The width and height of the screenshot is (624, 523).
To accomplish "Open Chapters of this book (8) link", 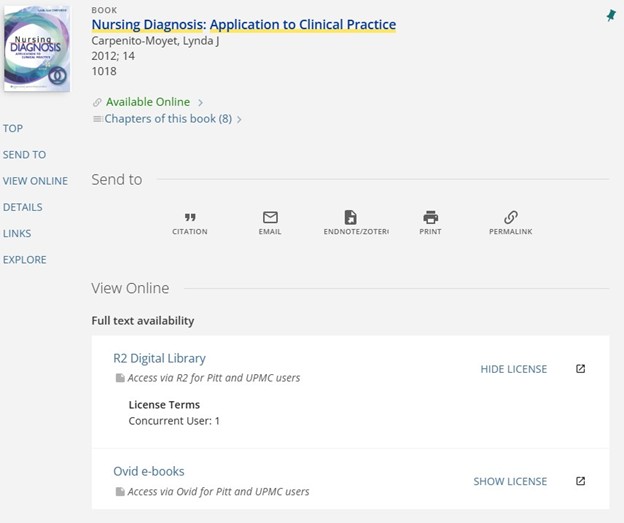I will [x=168, y=119].
